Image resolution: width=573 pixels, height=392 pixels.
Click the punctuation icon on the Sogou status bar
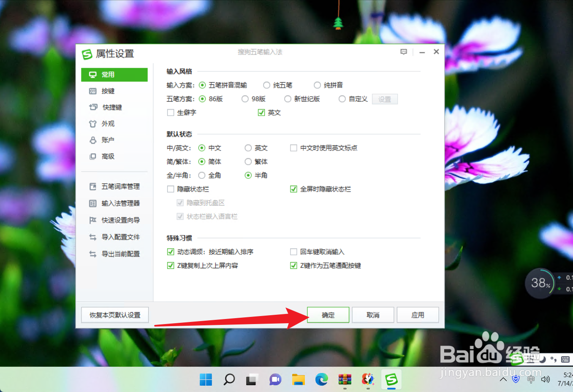coord(553,360)
